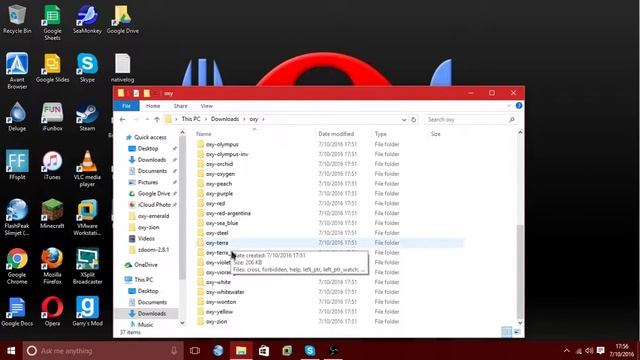Open Google Sheets desktop shortcut

coord(52,22)
